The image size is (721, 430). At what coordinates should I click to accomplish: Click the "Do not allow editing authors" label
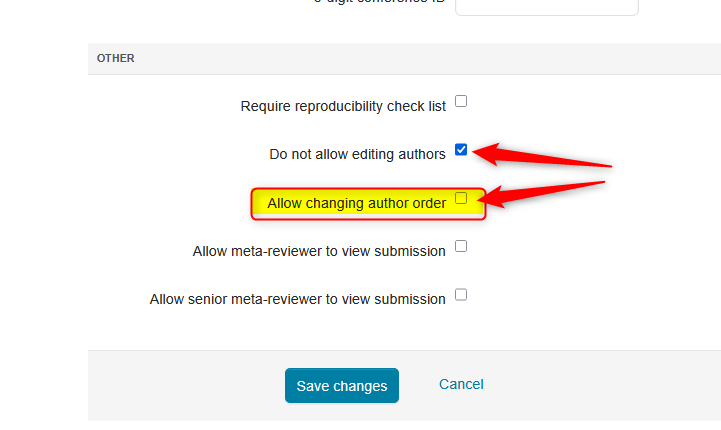pos(357,154)
